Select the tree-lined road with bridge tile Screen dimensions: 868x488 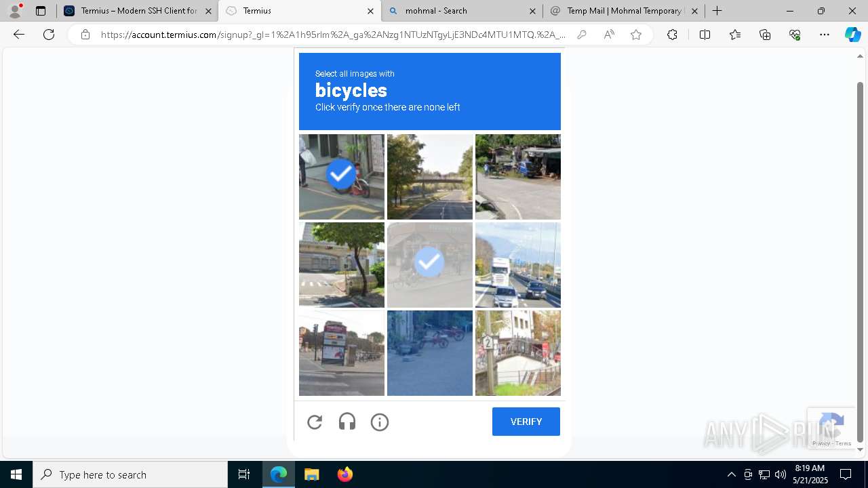(x=430, y=177)
